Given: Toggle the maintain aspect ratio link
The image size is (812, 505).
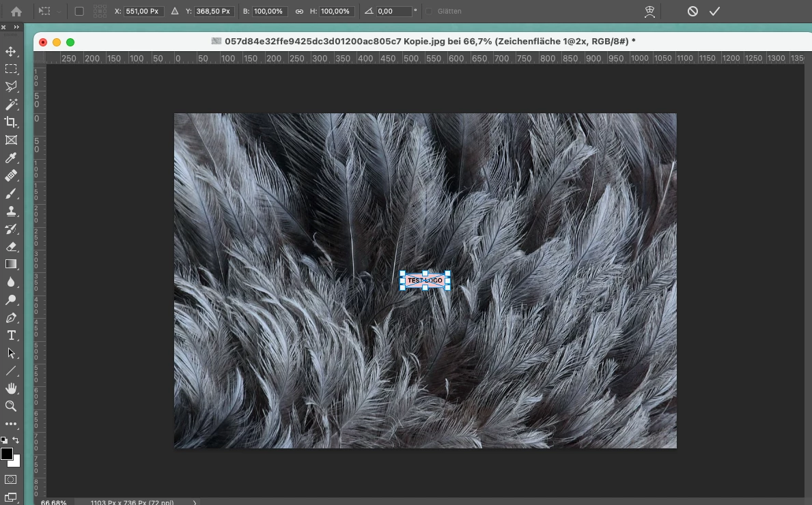Looking at the screenshot, I should (x=299, y=12).
